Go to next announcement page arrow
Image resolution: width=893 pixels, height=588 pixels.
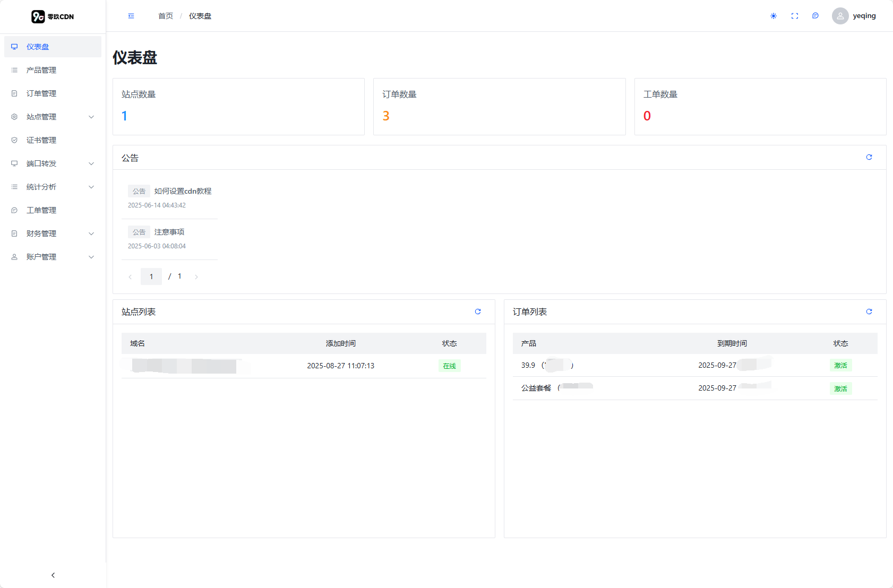click(196, 277)
